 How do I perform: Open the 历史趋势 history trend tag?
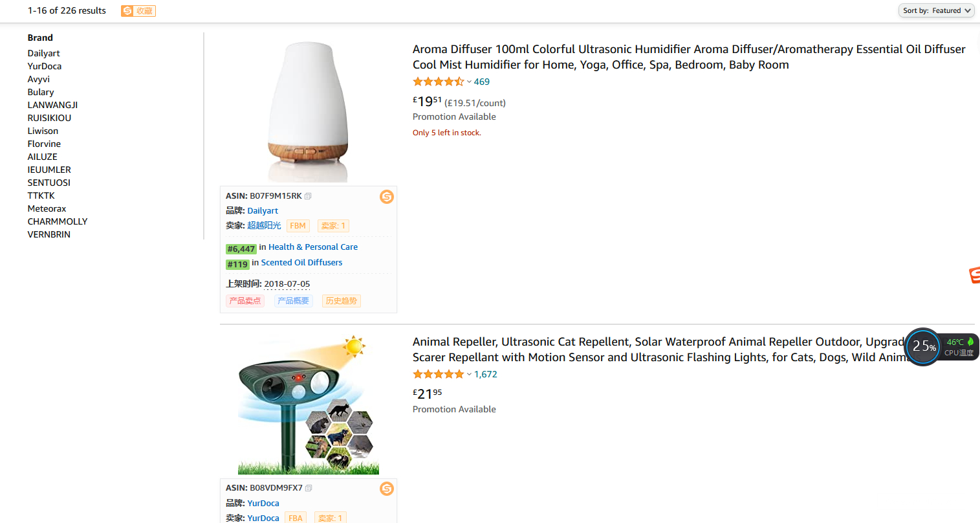pos(342,301)
